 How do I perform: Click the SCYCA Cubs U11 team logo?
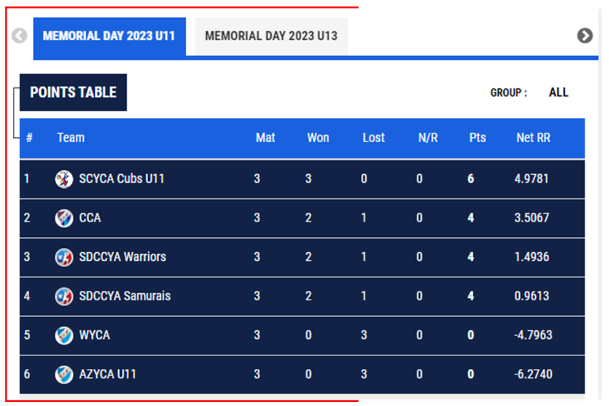64,179
